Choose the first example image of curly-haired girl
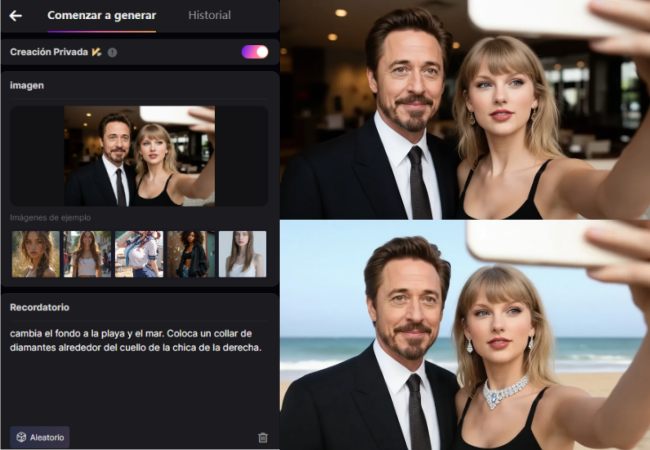Screen dimensions: 650x450 (36, 254)
